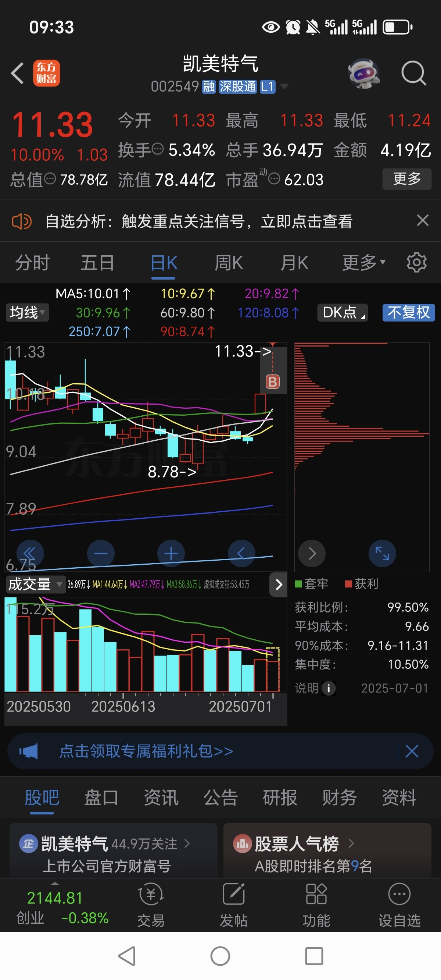
Task: Tap the 获利比例 99.50% value
Action: point(408,607)
